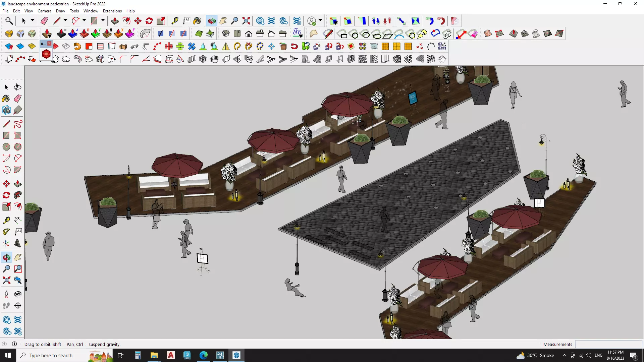Select the Orbit tool in top toolbar
This screenshot has height=362, width=644.
coord(212,21)
